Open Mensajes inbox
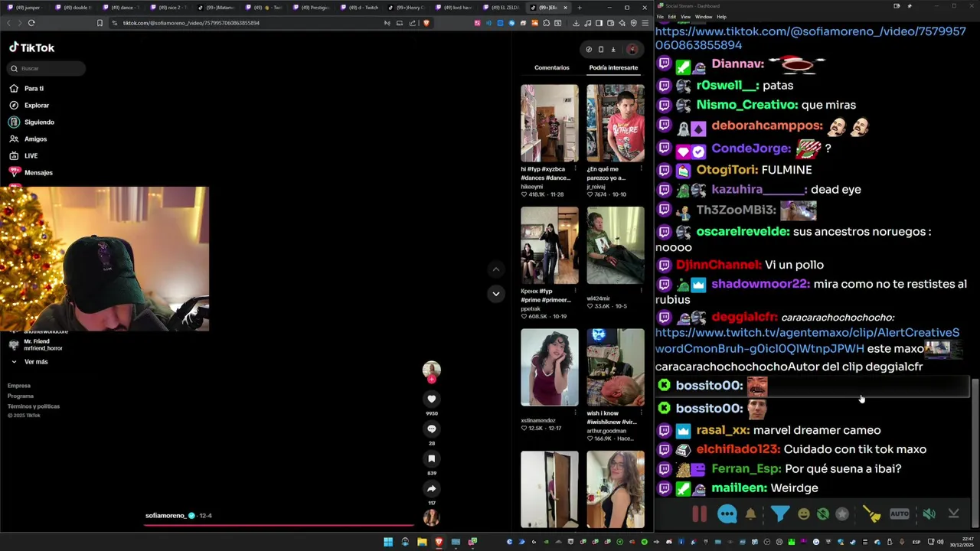The height and width of the screenshot is (551, 980). point(38,172)
